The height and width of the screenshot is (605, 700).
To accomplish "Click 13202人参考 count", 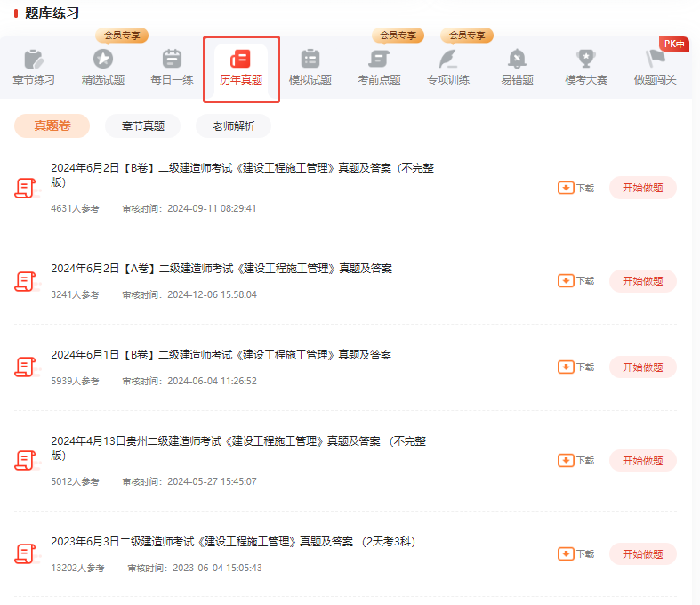I will [77, 568].
